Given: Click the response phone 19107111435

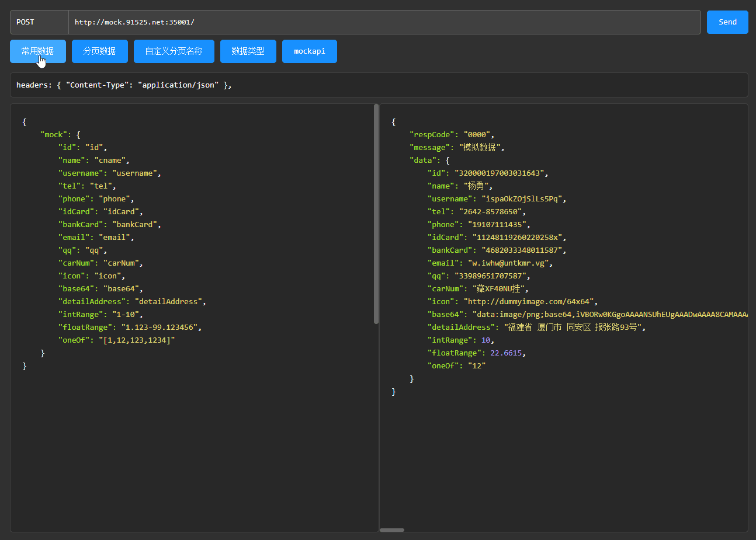Looking at the screenshot, I should point(497,225).
